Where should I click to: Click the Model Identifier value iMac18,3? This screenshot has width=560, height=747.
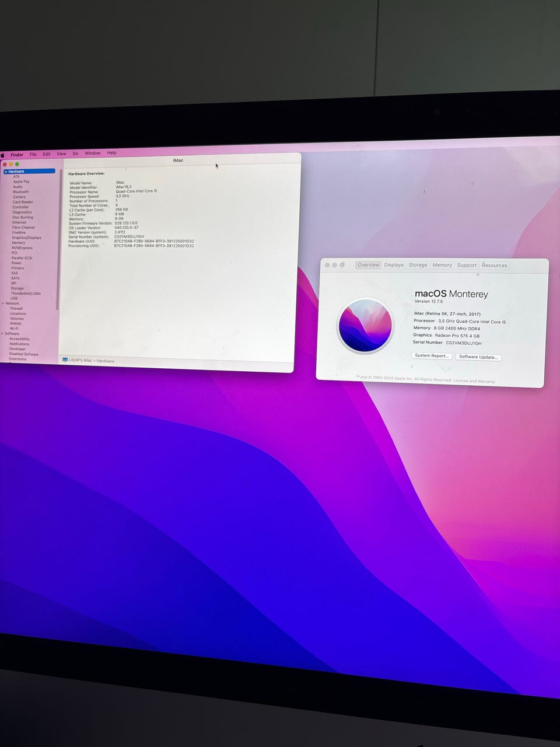124,187
